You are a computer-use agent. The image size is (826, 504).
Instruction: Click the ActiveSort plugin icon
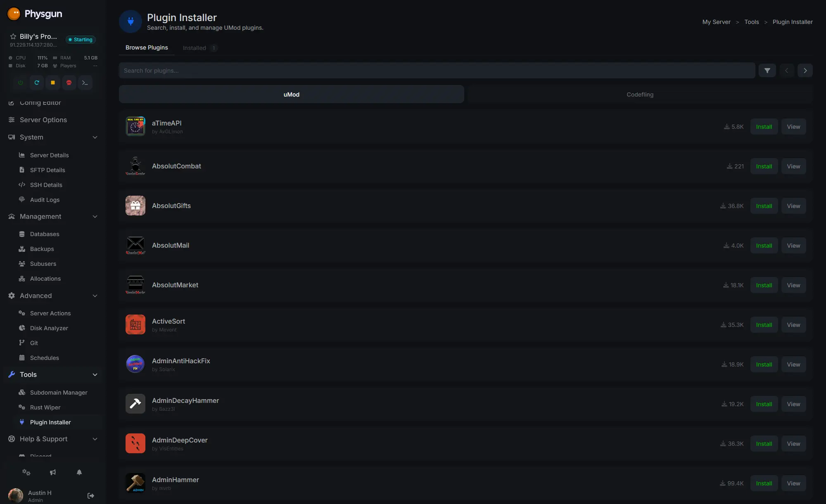click(x=135, y=324)
